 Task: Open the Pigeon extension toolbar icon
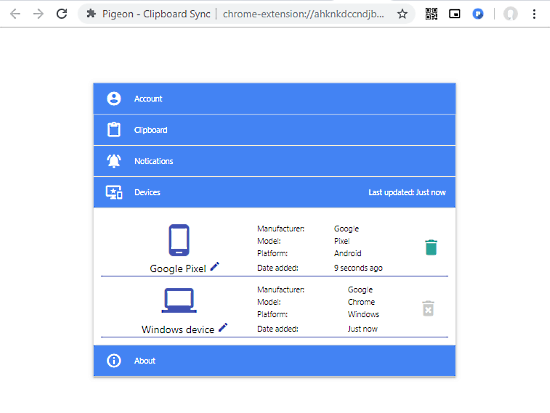coord(478,14)
